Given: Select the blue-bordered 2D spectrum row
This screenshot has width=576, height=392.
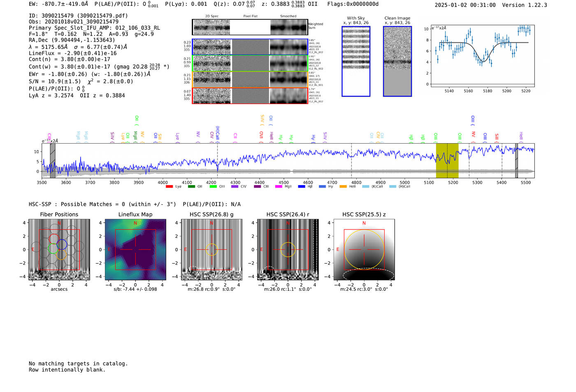Looking at the screenshot, I should [x=250, y=47].
